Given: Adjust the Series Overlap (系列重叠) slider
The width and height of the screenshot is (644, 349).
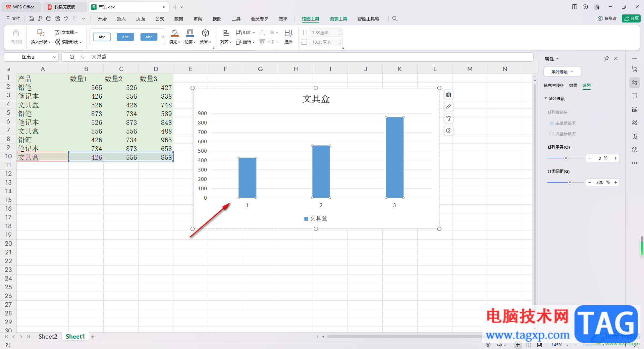Looking at the screenshot, I should point(566,158).
